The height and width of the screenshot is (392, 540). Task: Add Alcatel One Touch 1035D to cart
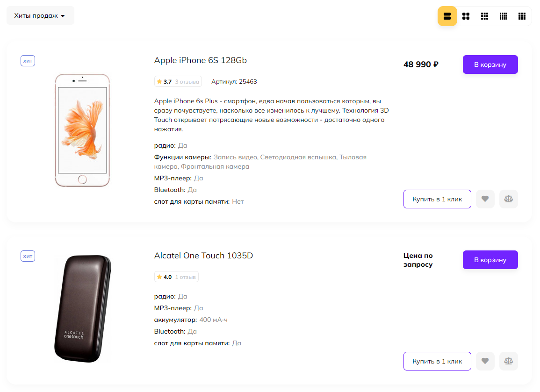point(490,260)
